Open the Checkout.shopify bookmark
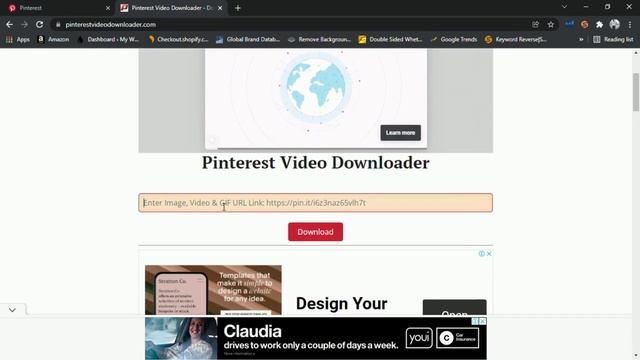Screen dimensions: 640x360 tap(178, 40)
